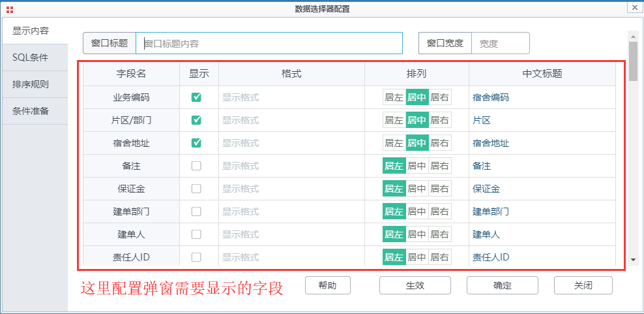
Task: Choose 居中 alignment for 备注 row
Action: pos(417,166)
